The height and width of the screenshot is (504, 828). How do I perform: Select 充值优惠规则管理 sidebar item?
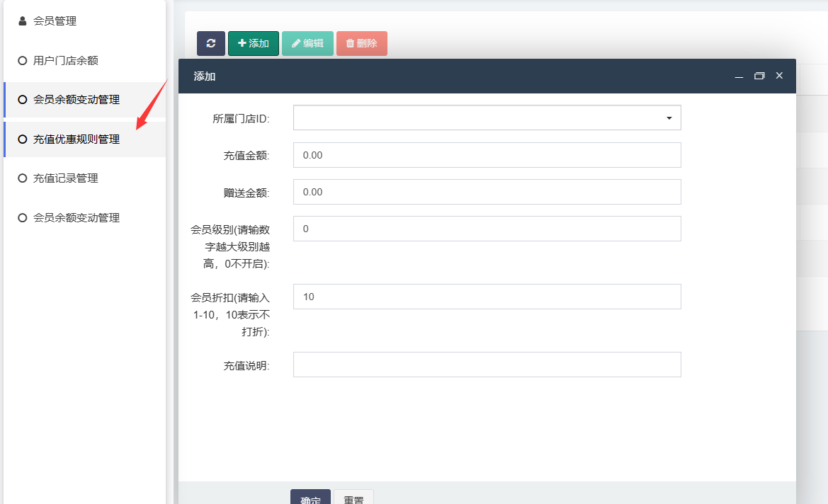click(84, 139)
